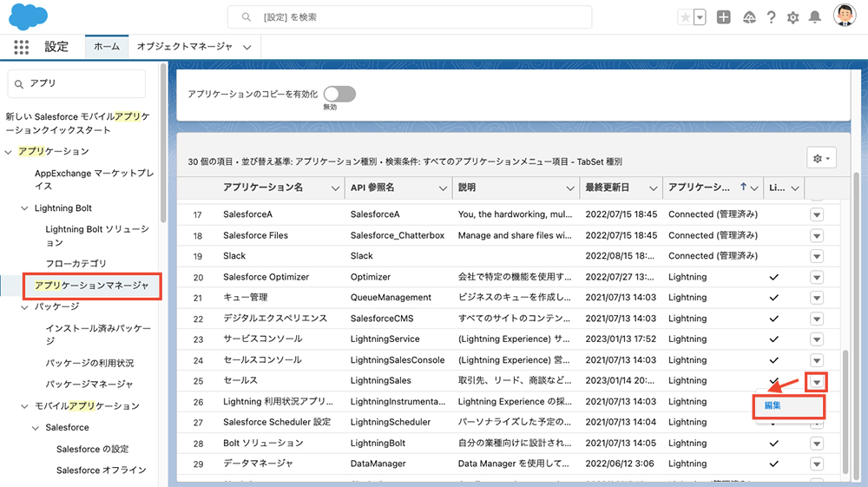Open the global actions plus icon
The height and width of the screenshot is (487, 868).
click(x=724, y=17)
